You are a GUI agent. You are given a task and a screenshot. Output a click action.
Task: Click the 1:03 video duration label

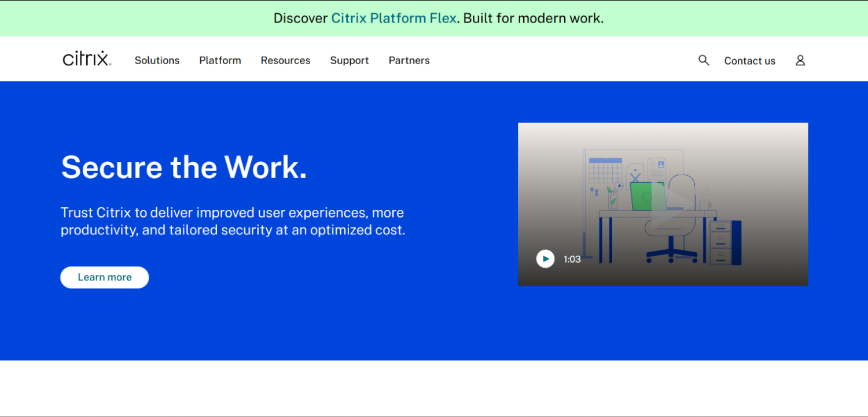point(572,259)
